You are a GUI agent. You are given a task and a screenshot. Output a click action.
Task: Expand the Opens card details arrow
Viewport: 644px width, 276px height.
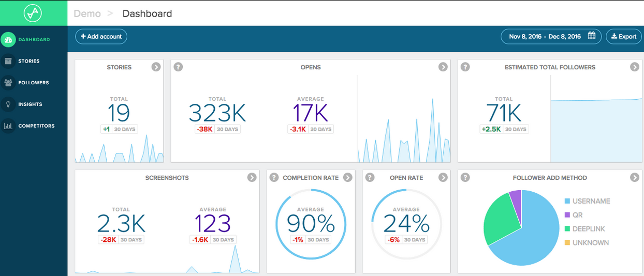click(x=443, y=67)
